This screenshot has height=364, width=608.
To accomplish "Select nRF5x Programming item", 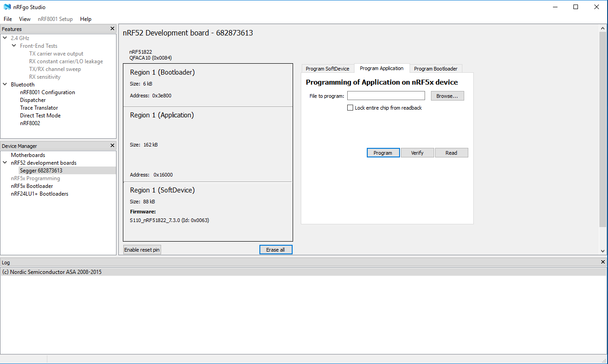I will pos(35,178).
